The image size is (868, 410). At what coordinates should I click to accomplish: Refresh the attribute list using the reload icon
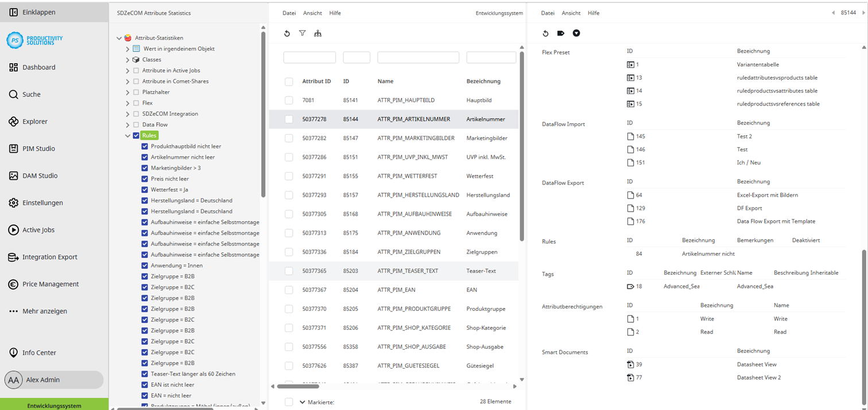coord(287,33)
